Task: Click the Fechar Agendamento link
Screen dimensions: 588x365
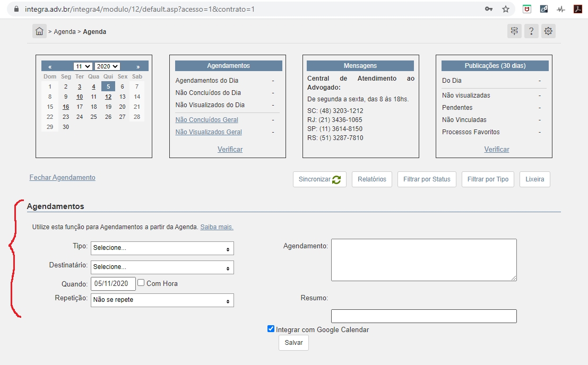Action: tap(63, 178)
